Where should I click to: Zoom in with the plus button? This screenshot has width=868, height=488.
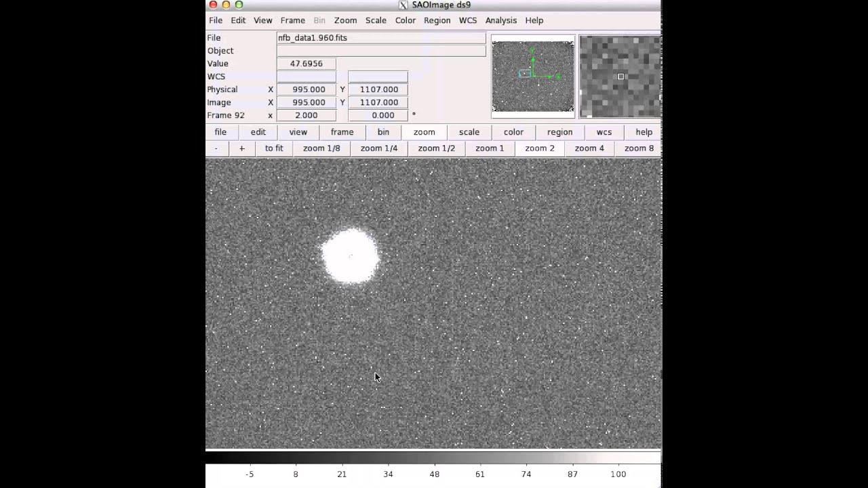241,148
